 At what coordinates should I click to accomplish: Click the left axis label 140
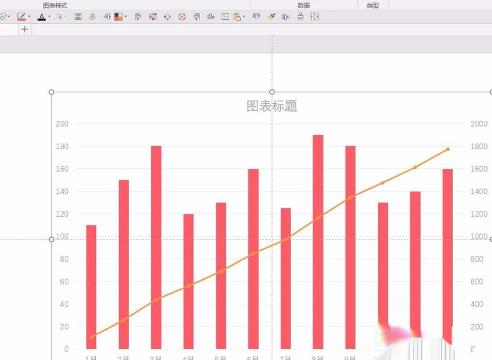click(62, 191)
